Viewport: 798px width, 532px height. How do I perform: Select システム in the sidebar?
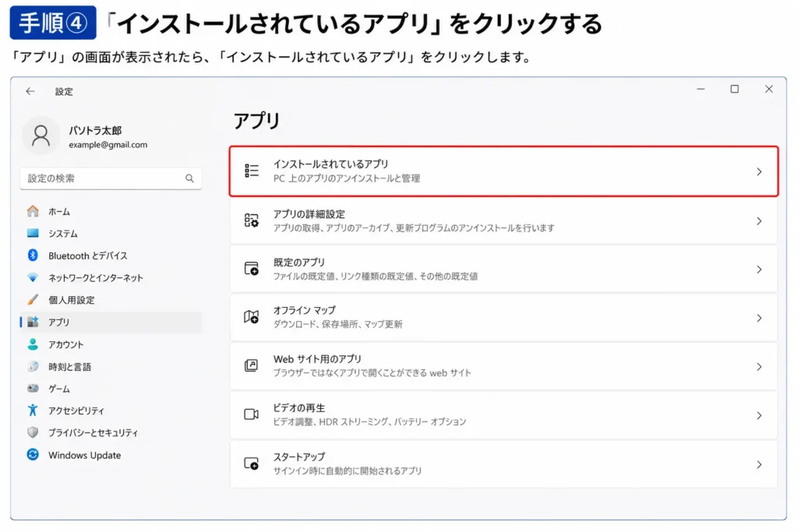(x=63, y=234)
